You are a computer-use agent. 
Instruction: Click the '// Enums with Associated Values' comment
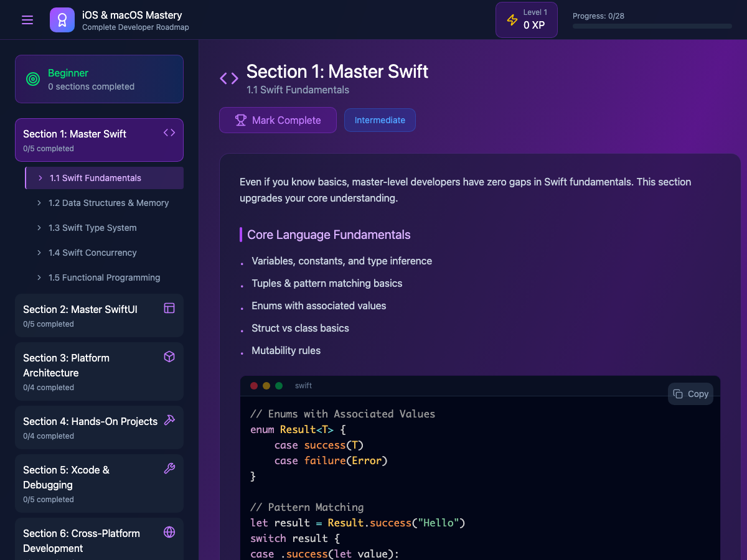342,414
